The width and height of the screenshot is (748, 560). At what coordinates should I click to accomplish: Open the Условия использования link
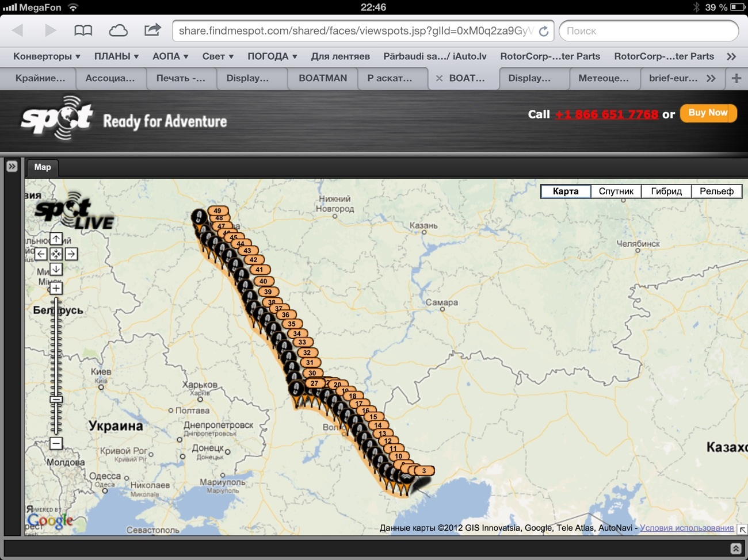pos(686,528)
